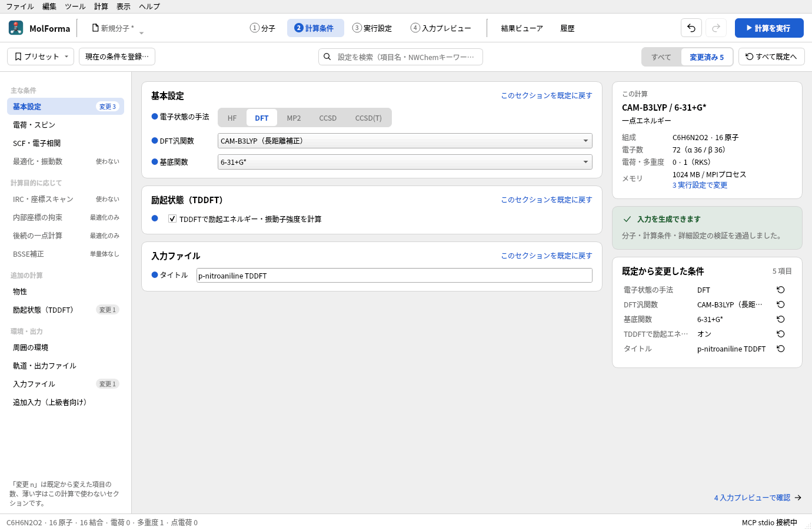This screenshot has height=530, width=812.
Task: Go to step 3 実行設定 tab
Action: click(x=372, y=28)
